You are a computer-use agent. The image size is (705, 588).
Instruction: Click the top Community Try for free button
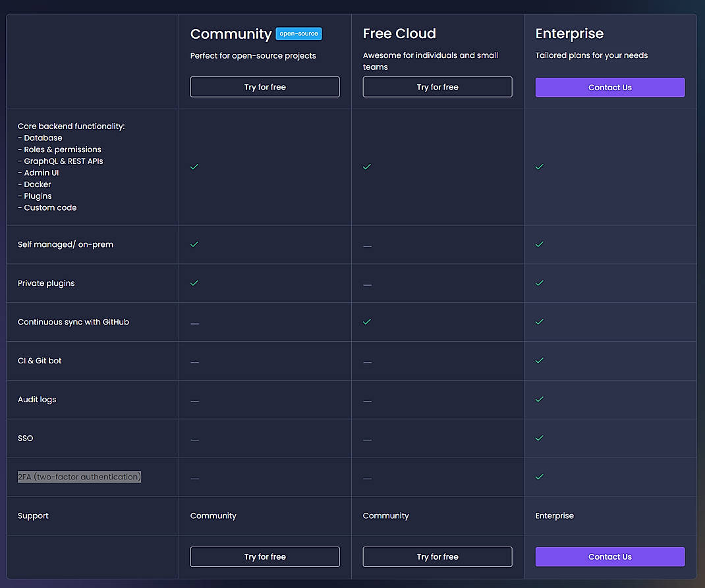tap(265, 87)
